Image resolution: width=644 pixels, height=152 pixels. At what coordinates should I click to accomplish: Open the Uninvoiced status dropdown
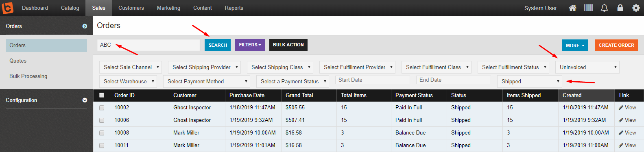pos(587,67)
